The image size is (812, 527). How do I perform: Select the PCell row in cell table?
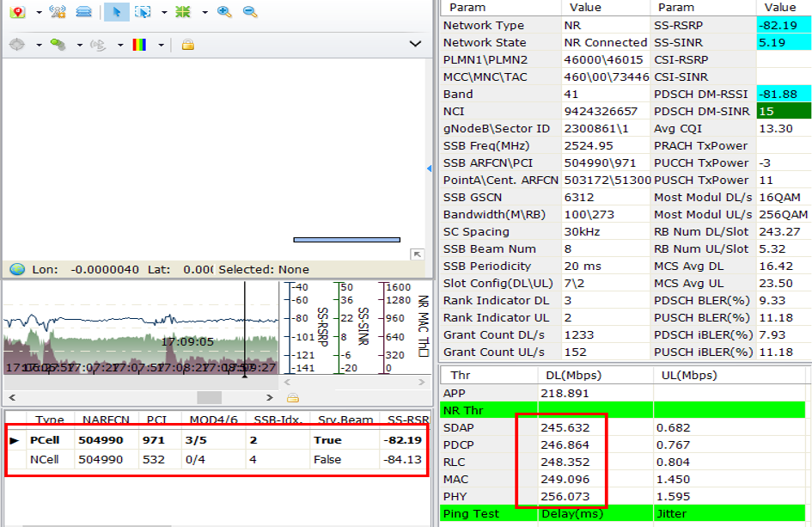pyautogui.click(x=215, y=439)
